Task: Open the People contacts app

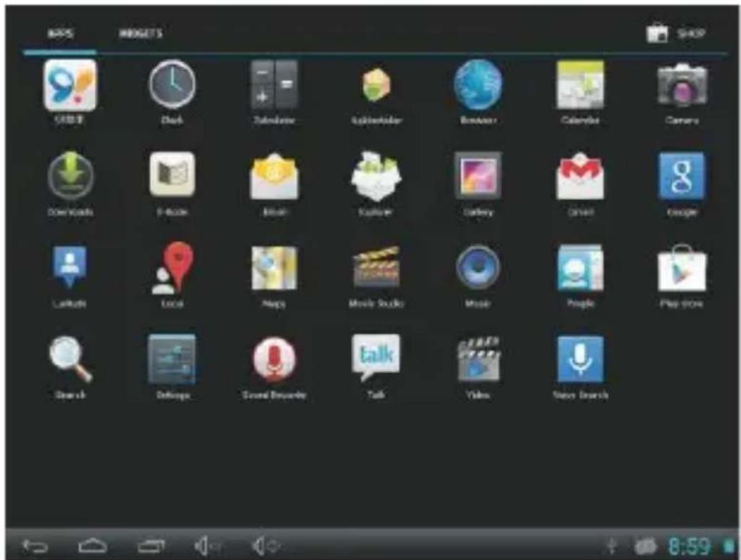Action: [581, 267]
